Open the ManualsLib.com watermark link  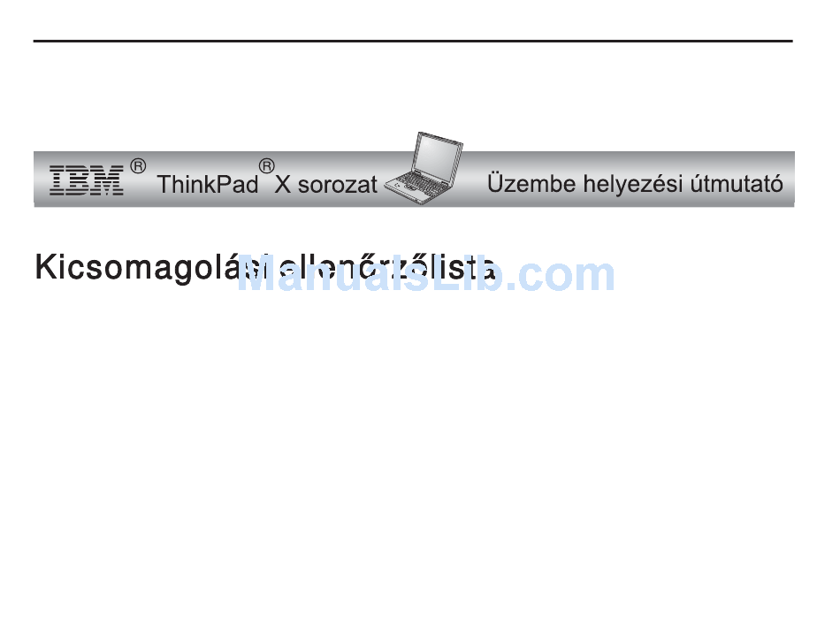[x=426, y=274]
